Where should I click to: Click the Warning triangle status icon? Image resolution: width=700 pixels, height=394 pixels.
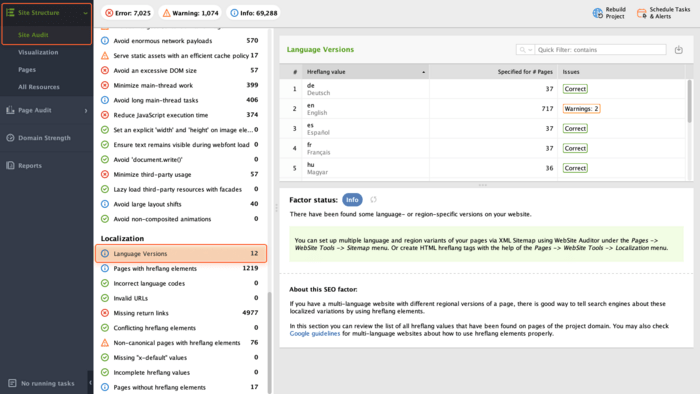point(167,13)
